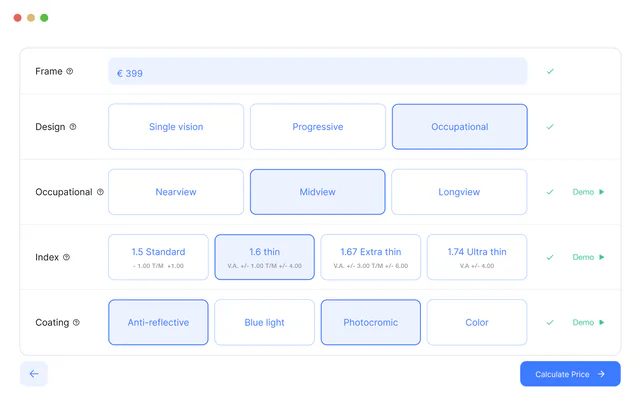
Task: Click the red close window dot
Action: [x=18, y=18]
